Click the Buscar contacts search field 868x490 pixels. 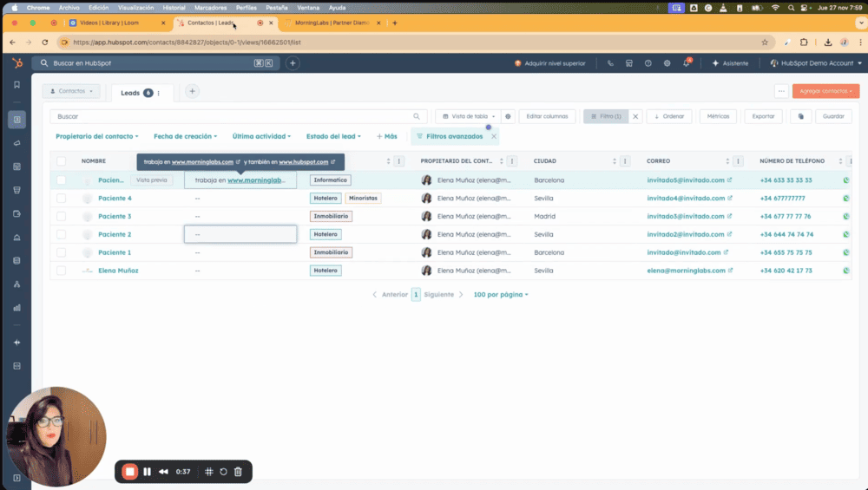(x=238, y=116)
